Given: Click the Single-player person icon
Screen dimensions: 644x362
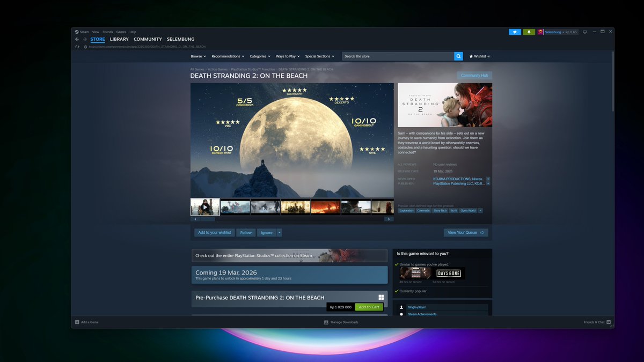Looking at the screenshot, I should [401, 307].
